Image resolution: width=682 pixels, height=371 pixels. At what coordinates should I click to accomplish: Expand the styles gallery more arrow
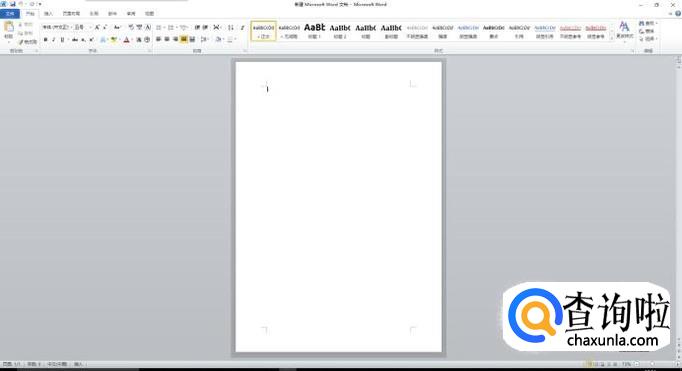point(612,38)
